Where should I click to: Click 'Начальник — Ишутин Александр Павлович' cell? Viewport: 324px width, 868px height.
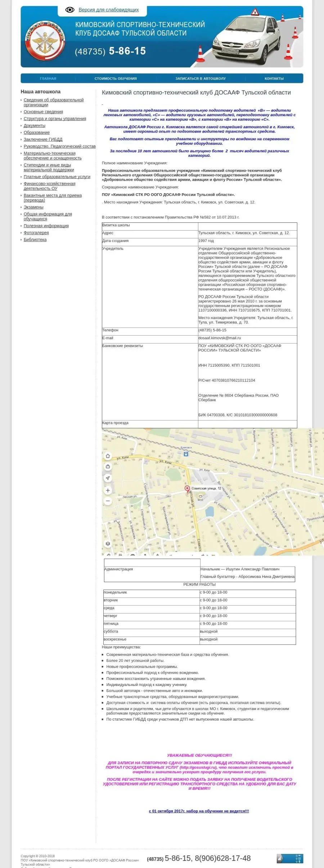[240, 569]
